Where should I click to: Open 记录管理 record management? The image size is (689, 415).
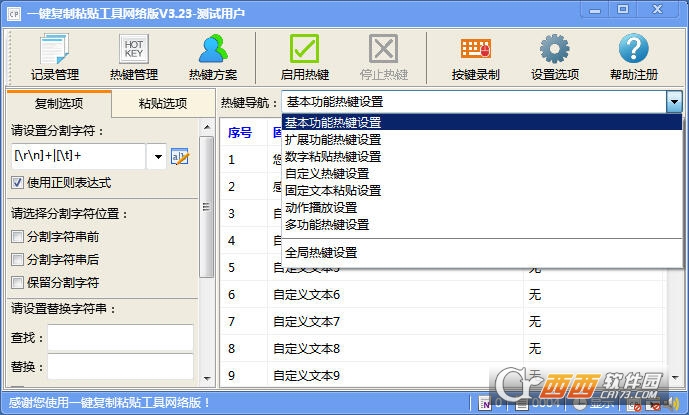point(54,57)
